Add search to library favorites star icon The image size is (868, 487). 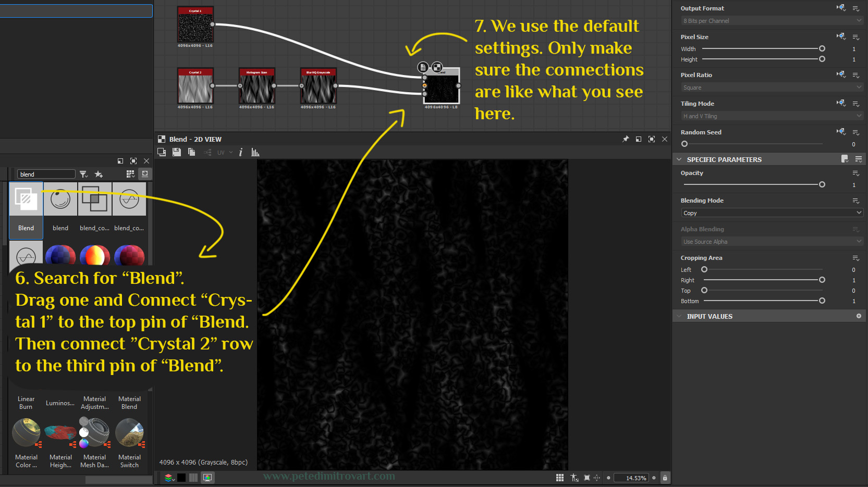[x=99, y=174]
